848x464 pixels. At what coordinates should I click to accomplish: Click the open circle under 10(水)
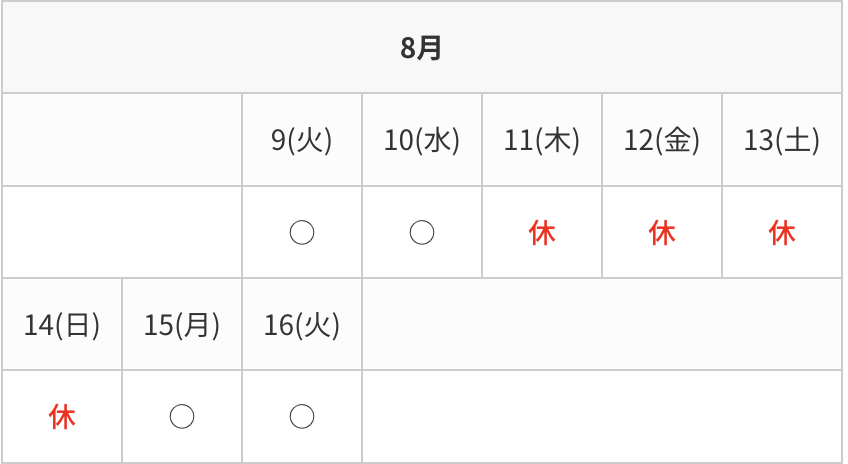coord(422,233)
